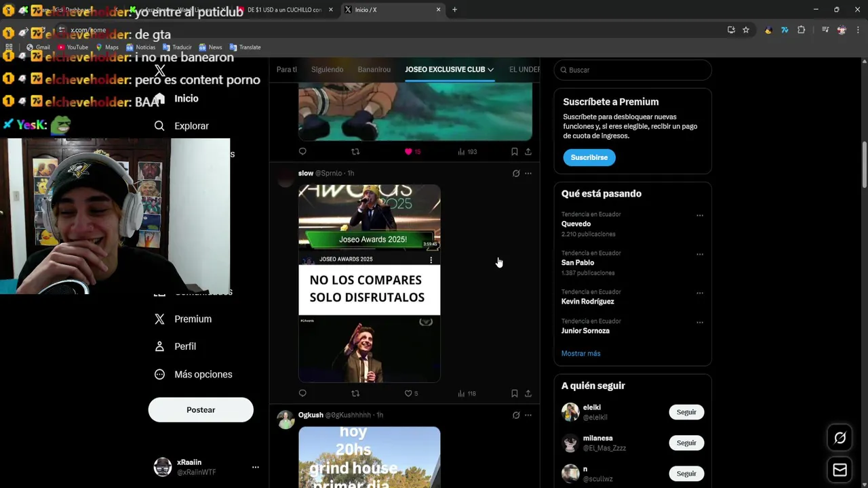
Task: Open Explorar in the sidebar
Action: pos(181,126)
